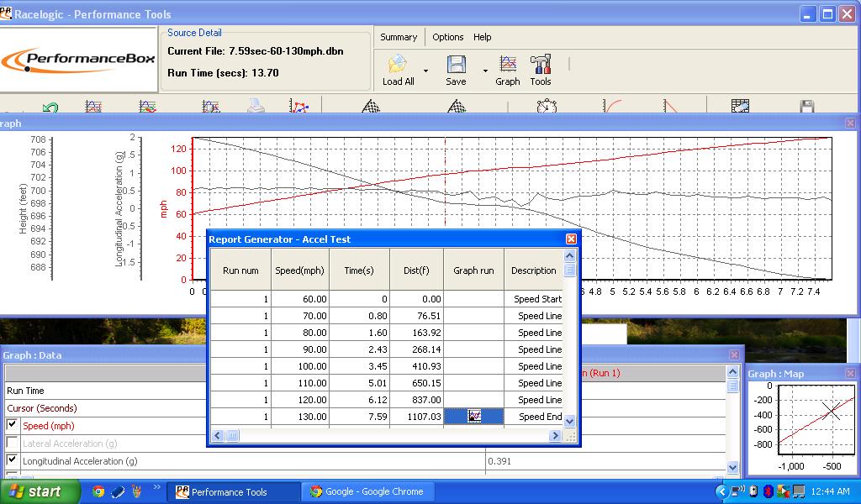Select the stopwatch lap timing tool
Screen dimensions: 861x504
click(x=545, y=108)
